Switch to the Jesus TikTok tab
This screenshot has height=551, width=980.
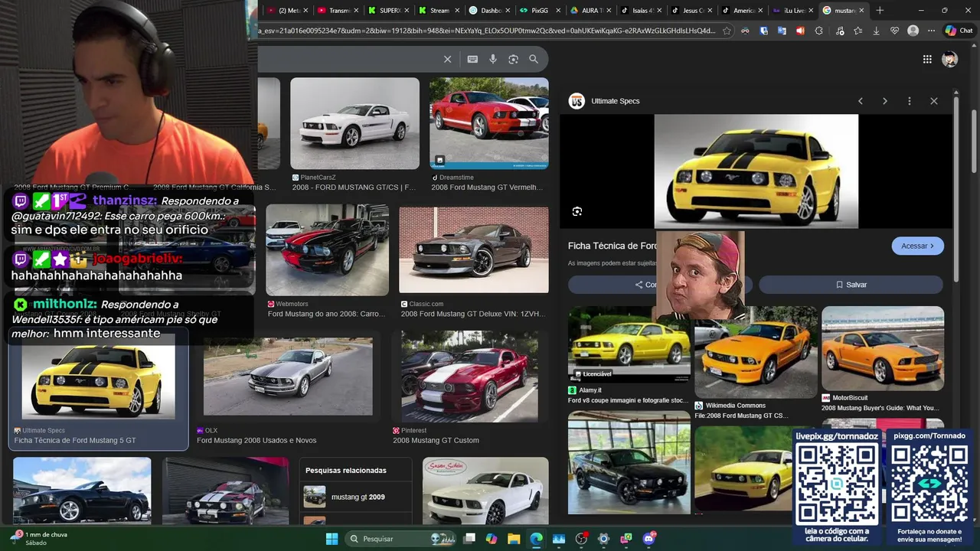[690, 10]
